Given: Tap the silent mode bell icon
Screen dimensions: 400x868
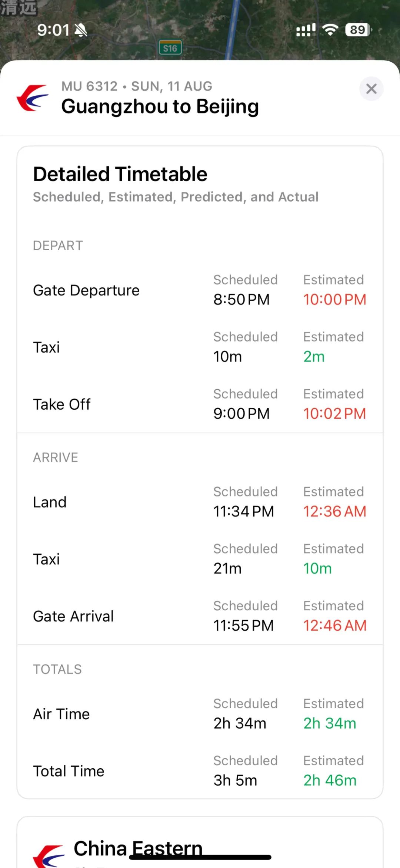Looking at the screenshot, I should [x=81, y=30].
